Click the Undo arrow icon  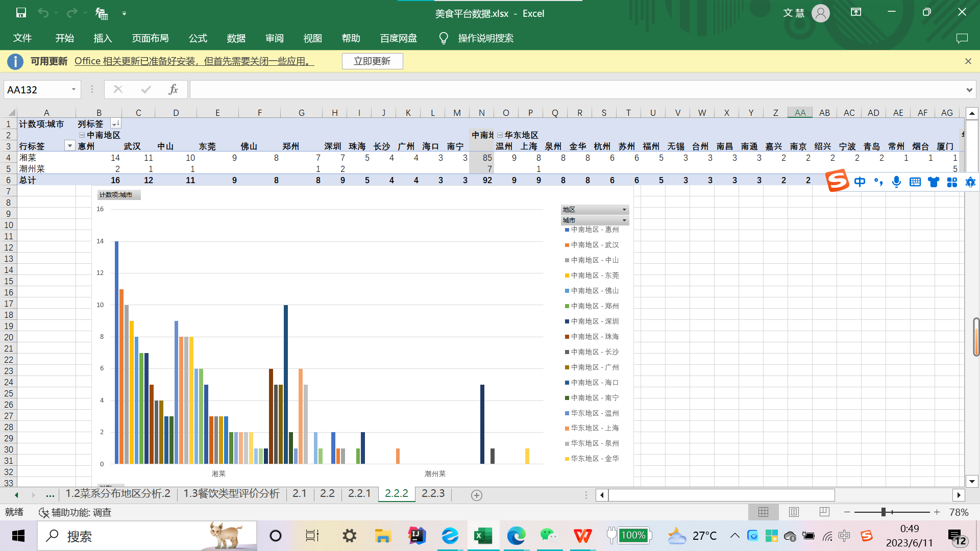(43, 13)
